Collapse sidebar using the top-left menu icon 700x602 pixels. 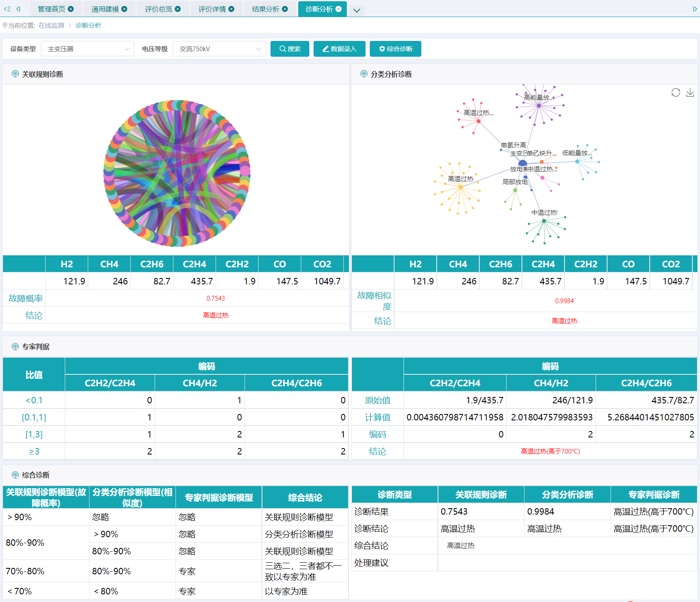[7, 9]
